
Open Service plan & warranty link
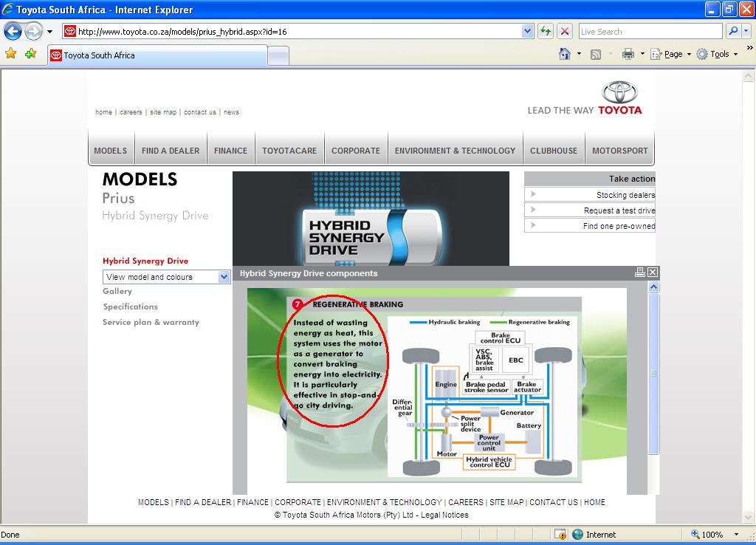point(151,322)
